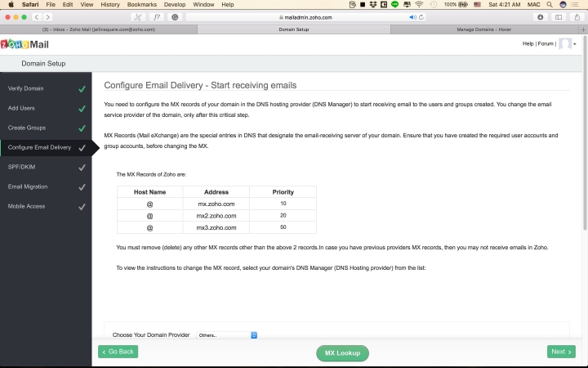Viewport: 588px width, 368px height.
Task: Open the Choose Your Domain Provider dropdown
Action: pyautogui.click(x=226, y=335)
